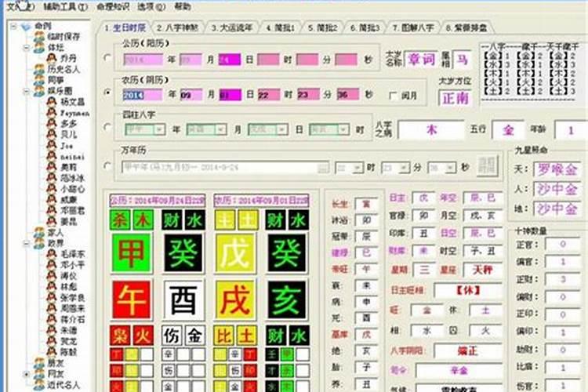588x392 pixels.
Task: Open the day pillar dropdown in 四柱八字
Action: pyautogui.click(x=282, y=129)
